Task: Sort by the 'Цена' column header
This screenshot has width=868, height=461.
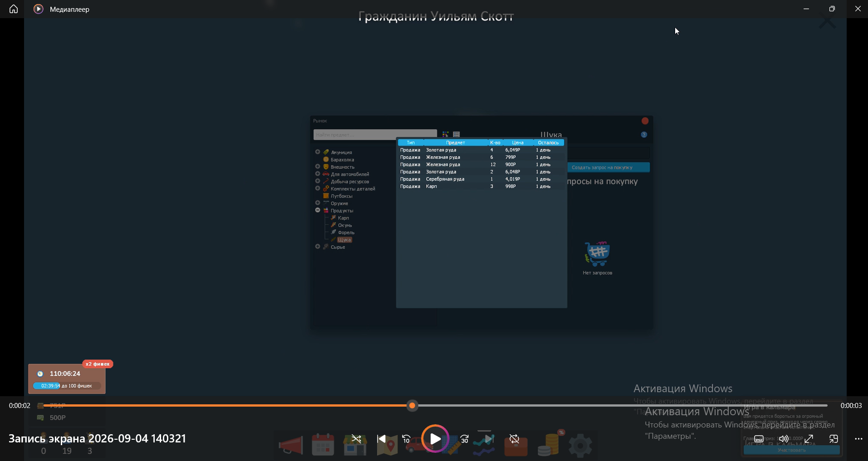Action: point(518,143)
